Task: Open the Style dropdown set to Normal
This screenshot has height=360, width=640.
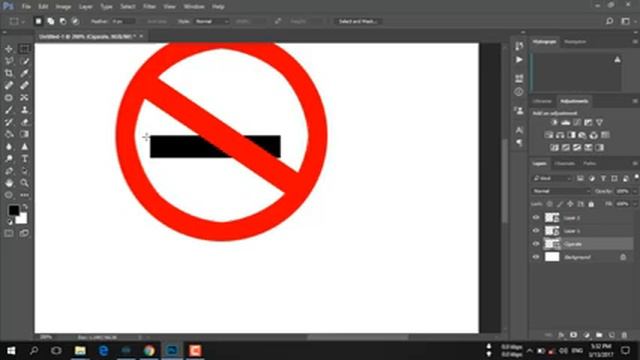Action: click(x=211, y=21)
